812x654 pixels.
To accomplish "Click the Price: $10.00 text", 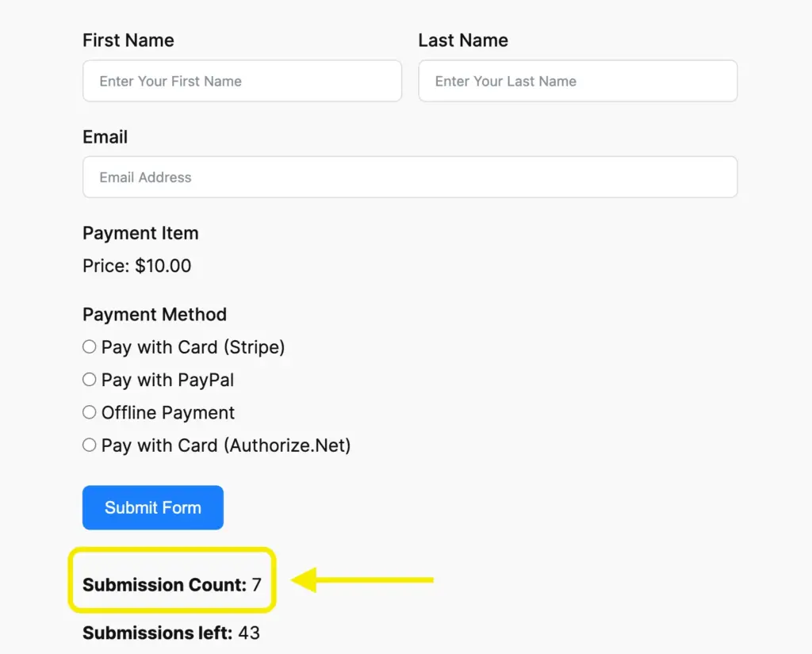I will point(136,266).
